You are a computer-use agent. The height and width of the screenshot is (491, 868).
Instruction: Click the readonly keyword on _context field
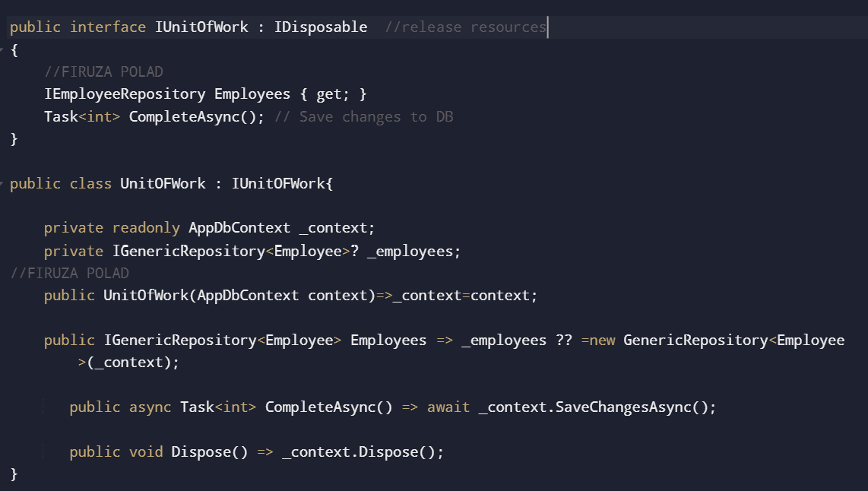tap(146, 228)
